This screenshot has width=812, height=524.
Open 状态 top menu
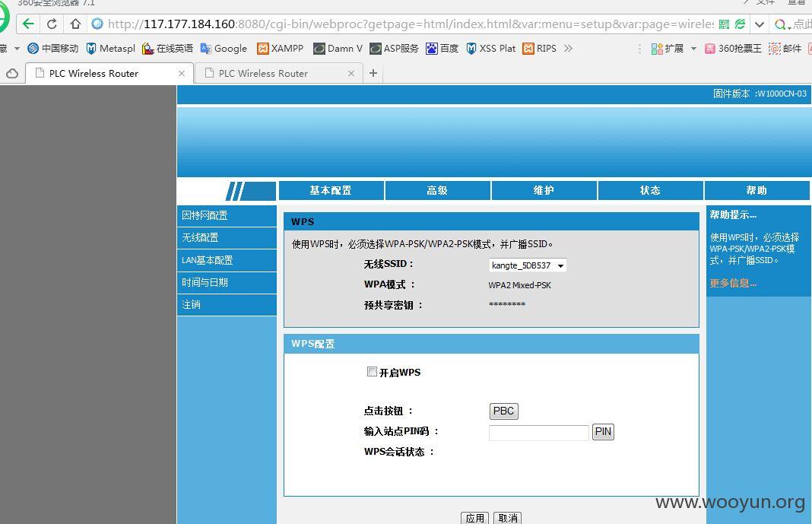(650, 190)
